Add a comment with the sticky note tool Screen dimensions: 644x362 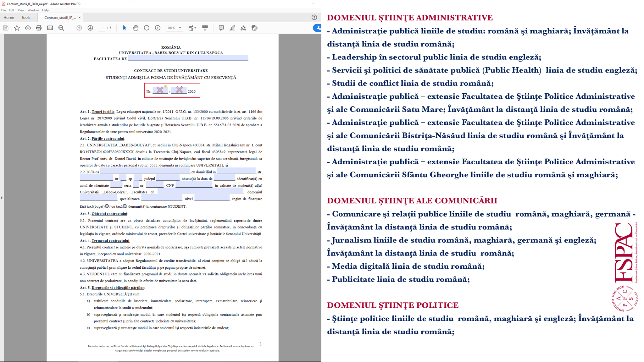221,28
